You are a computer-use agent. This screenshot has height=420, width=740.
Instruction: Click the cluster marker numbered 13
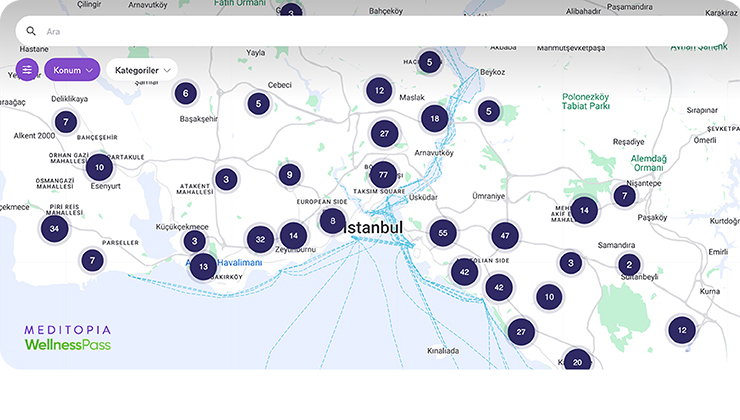click(203, 266)
